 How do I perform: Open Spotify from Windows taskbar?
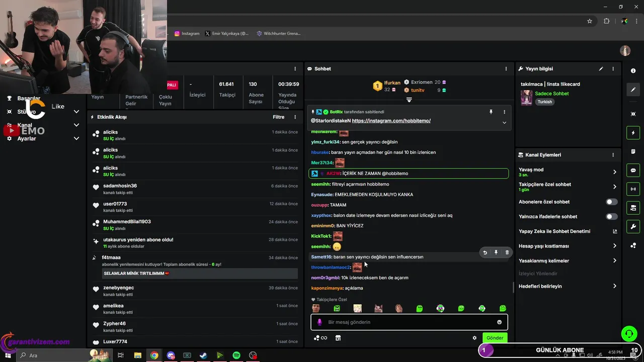coord(236,355)
